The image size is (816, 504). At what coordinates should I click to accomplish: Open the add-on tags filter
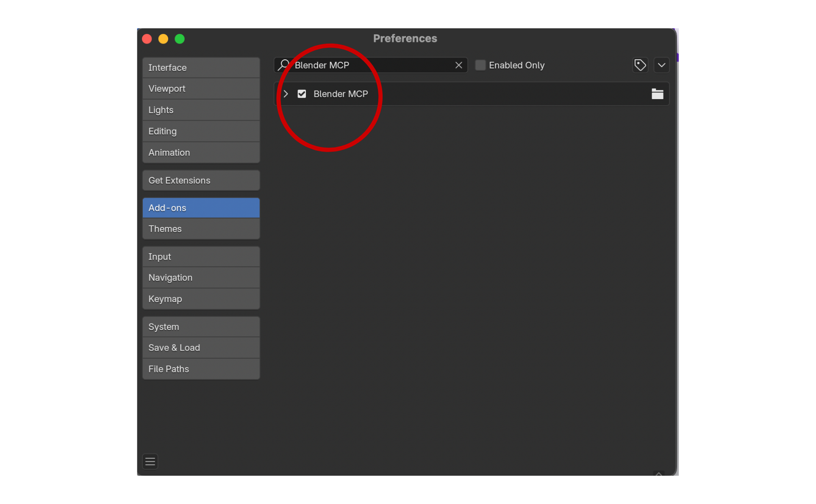pyautogui.click(x=640, y=65)
